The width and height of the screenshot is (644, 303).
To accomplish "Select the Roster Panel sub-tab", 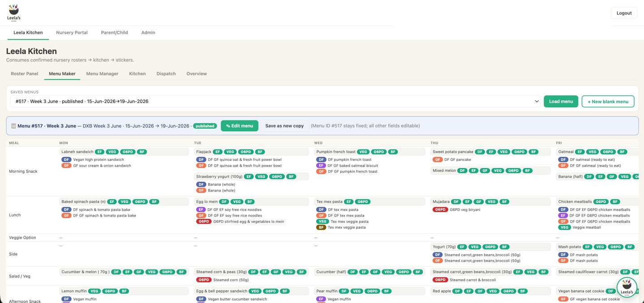I will coord(25,73).
